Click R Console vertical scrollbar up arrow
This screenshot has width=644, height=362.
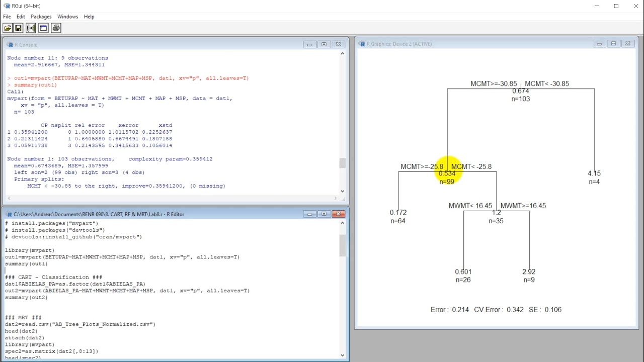point(343,54)
